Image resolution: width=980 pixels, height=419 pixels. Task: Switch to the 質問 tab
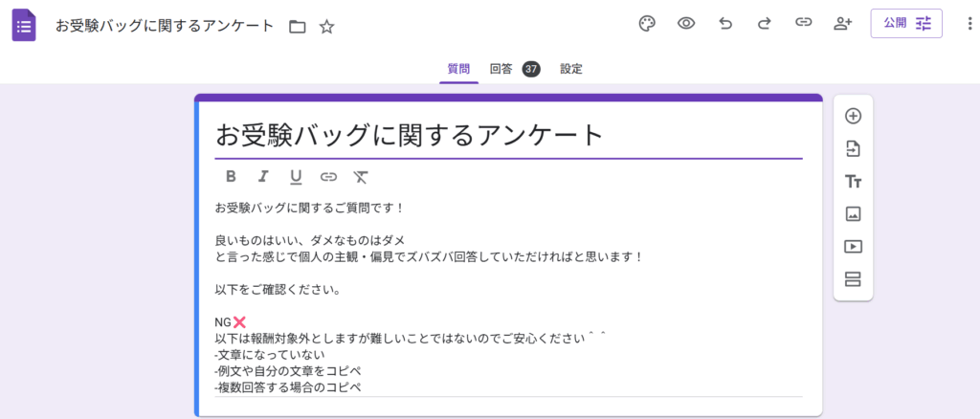[458, 69]
